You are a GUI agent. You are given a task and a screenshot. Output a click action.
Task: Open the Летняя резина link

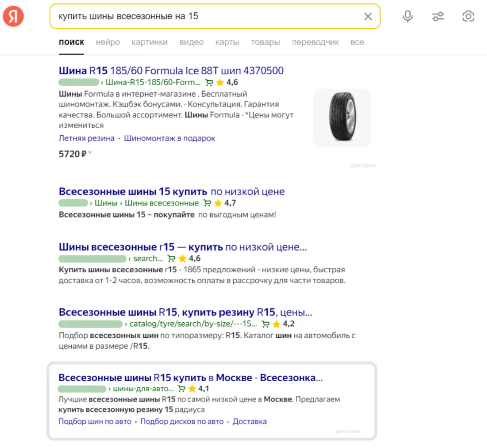(86, 139)
